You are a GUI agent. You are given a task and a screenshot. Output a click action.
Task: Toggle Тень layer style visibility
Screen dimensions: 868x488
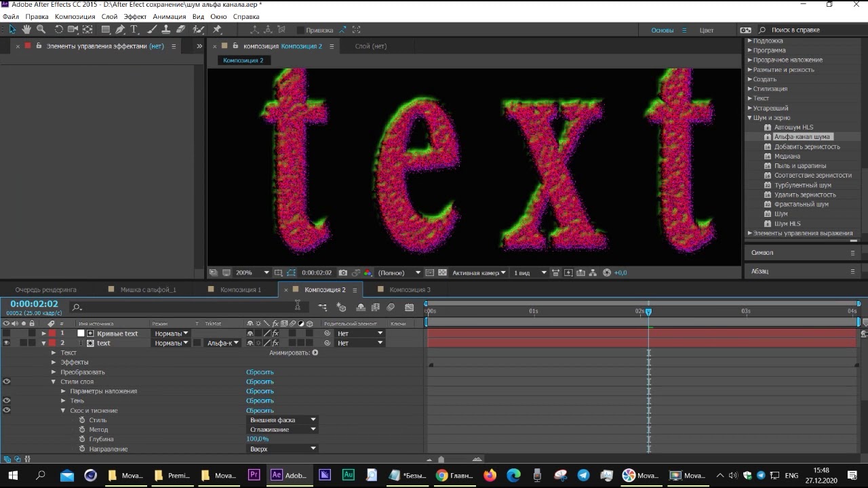tap(6, 401)
